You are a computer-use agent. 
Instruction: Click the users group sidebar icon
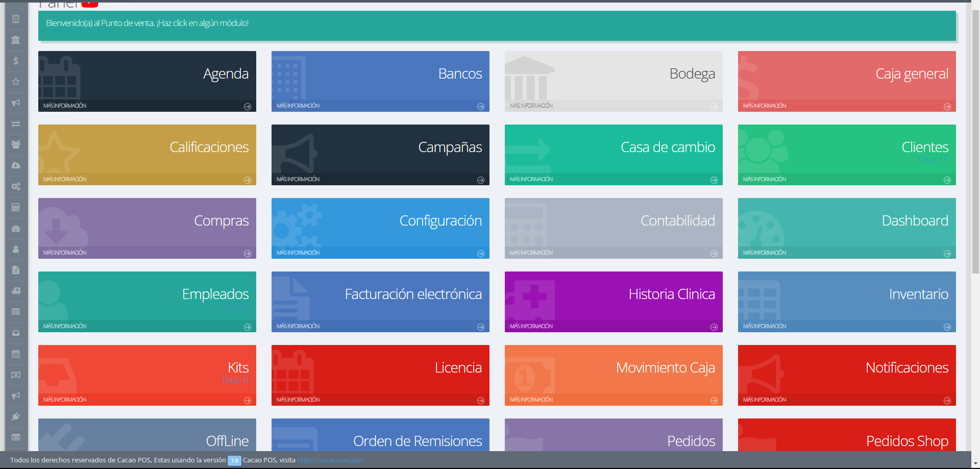click(16, 144)
